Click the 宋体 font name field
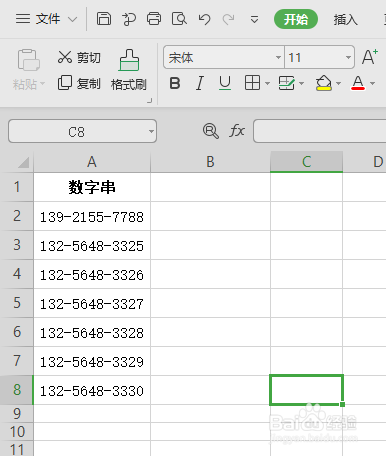The width and height of the screenshot is (386, 456). 220,57
